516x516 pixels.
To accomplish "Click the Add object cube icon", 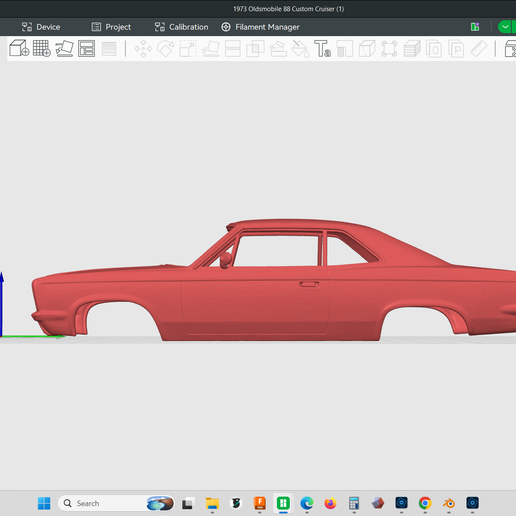I will click(19, 48).
